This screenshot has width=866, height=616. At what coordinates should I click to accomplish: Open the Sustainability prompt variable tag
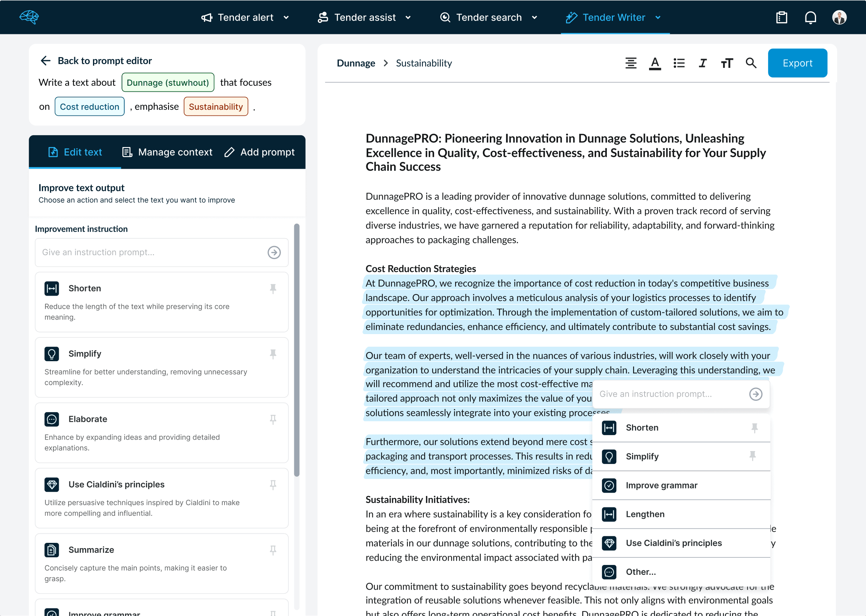pos(216,106)
